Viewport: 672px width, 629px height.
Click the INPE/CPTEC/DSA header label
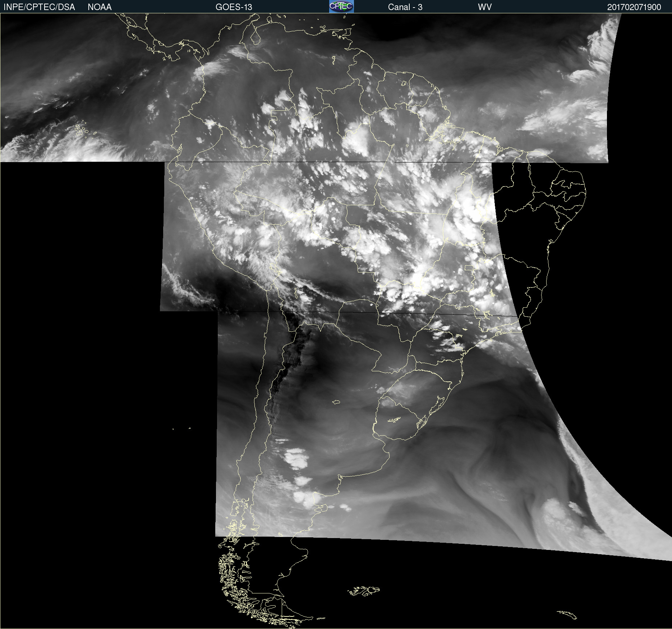click(x=39, y=7)
